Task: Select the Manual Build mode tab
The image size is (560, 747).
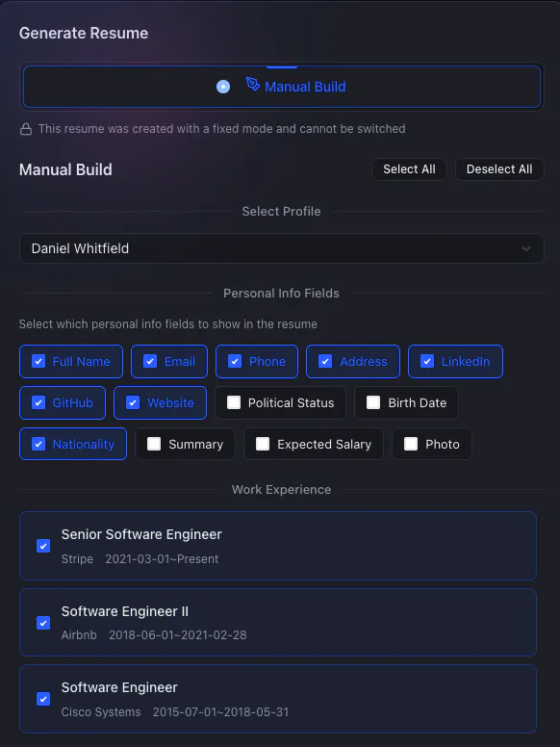Action: (x=281, y=87)
